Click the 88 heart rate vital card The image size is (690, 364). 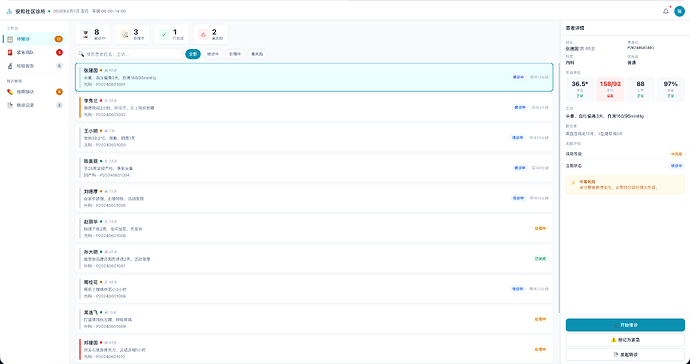[640, 89]
